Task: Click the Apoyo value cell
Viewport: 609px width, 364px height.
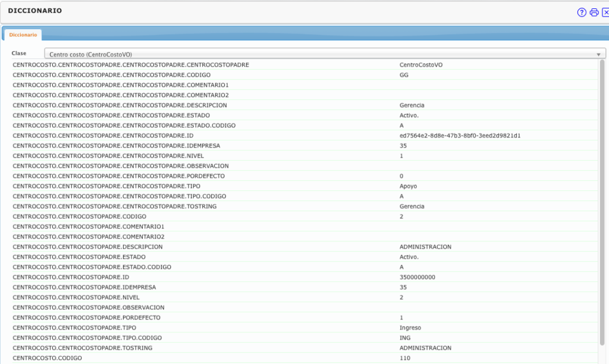Action: [408, 186]
